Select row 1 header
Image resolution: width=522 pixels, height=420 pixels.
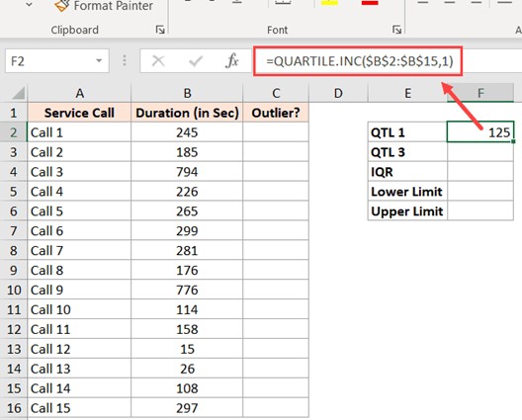[14, 113]
